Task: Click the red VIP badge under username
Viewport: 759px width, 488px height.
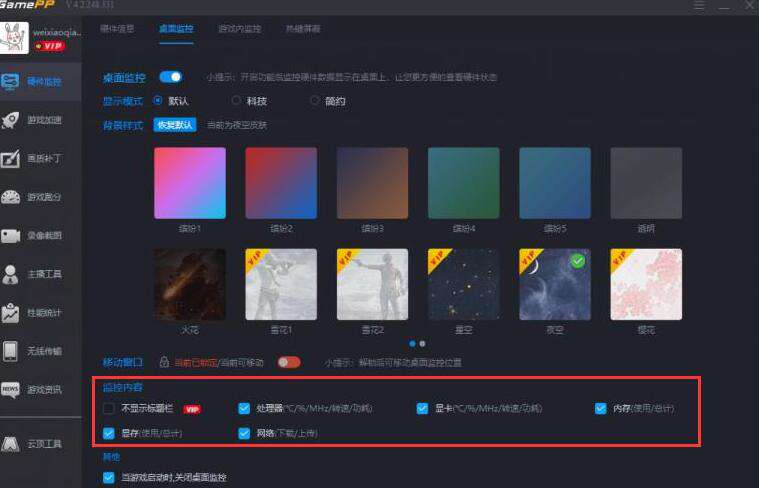Action: 50,46
